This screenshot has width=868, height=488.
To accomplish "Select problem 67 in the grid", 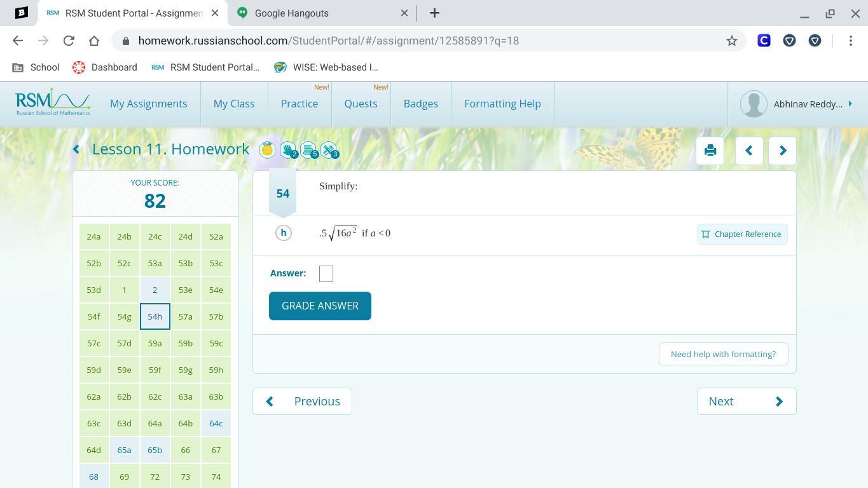I will [x=216, y=450].
